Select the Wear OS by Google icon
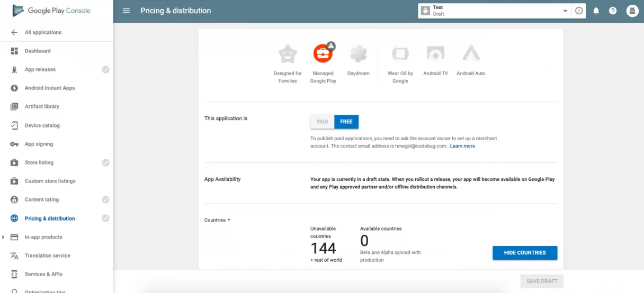Image resolution: width=644 pixels, height=293 pixels. (x=400, y=53)
